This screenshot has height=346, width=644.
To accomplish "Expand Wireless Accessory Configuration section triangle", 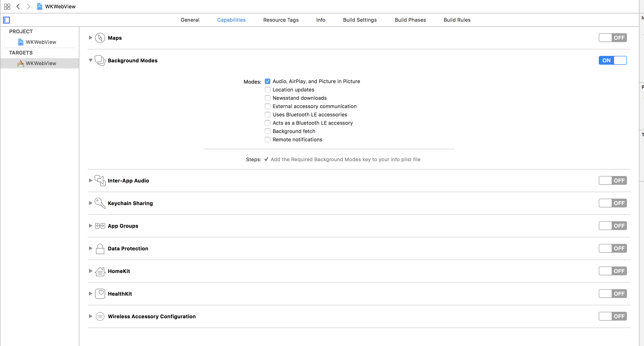I will [x=90, y=316].
